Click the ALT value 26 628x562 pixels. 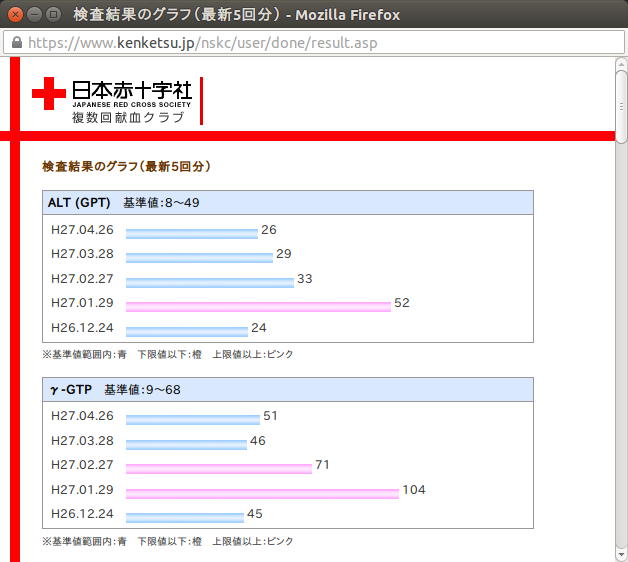pyautogui.click(x=269, y=230)
